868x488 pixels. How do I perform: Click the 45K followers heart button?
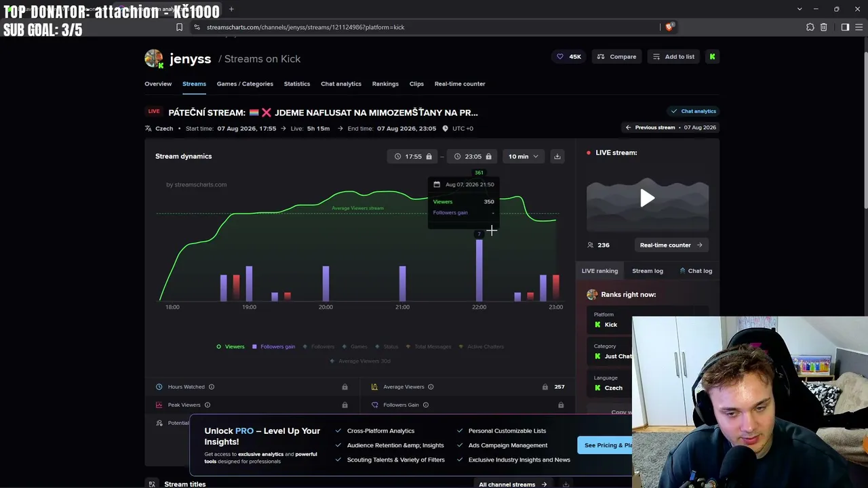(569, 57)
